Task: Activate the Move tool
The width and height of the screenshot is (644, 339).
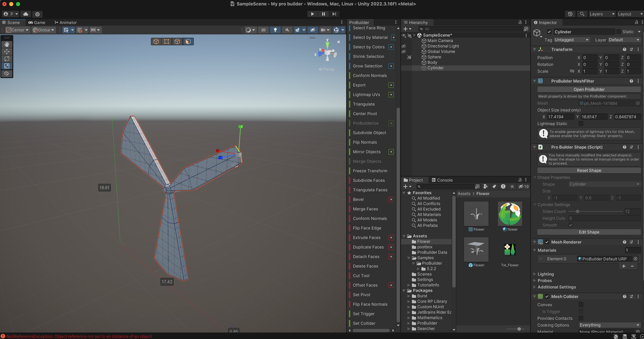Action: 7,51
